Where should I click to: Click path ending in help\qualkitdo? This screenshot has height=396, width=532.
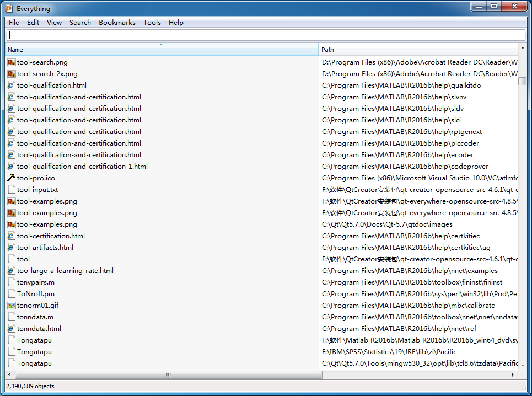click(401, 85)
